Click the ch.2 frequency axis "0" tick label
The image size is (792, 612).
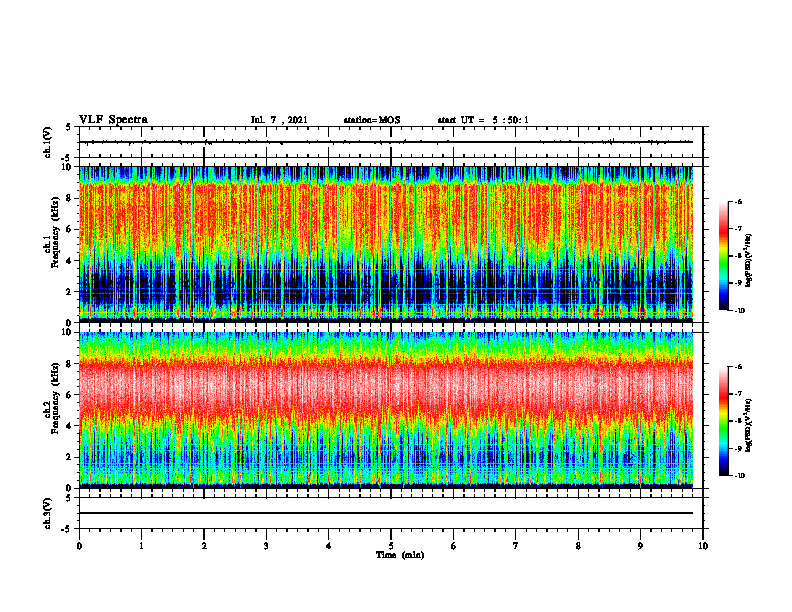pos(69,488)
